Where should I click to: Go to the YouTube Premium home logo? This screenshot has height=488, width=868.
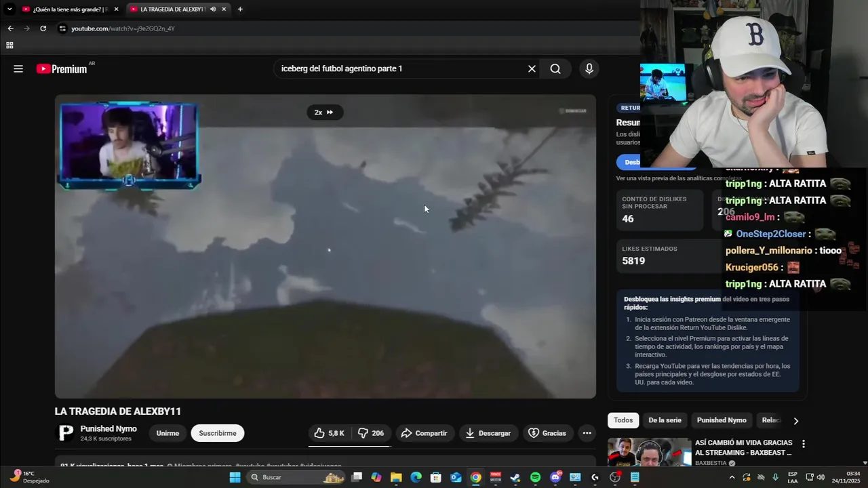click(62, 68)
